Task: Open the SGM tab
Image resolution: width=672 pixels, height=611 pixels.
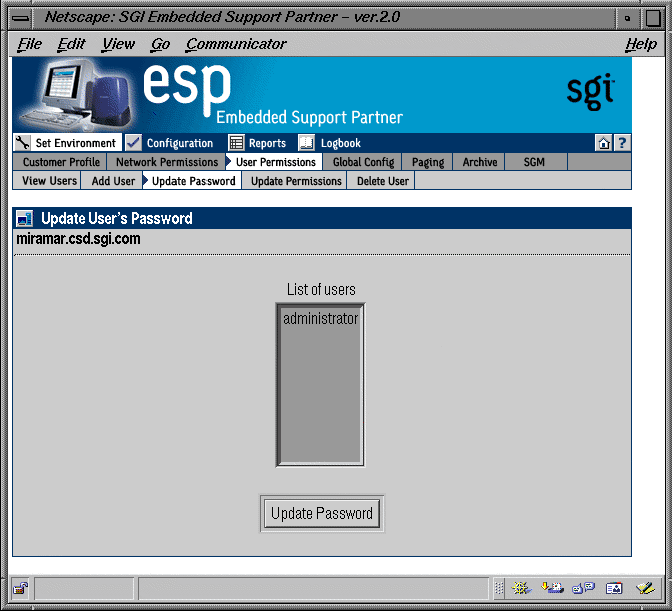Action: [534, 162]
